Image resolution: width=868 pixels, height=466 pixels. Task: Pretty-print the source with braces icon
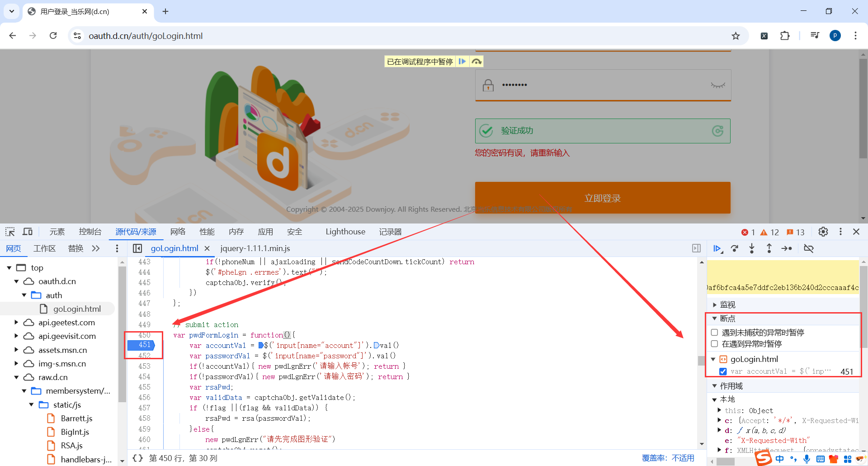click(x=137, y=458)
